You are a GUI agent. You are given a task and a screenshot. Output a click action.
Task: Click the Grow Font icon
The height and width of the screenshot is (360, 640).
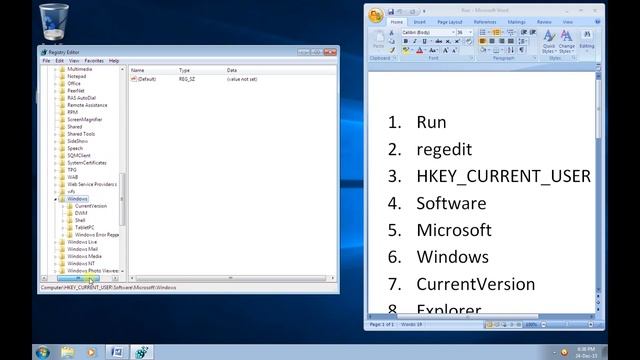(x=446, y=50)
